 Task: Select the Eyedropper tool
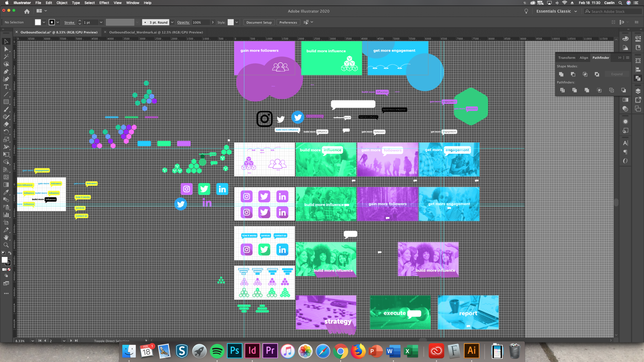[6, 192]
